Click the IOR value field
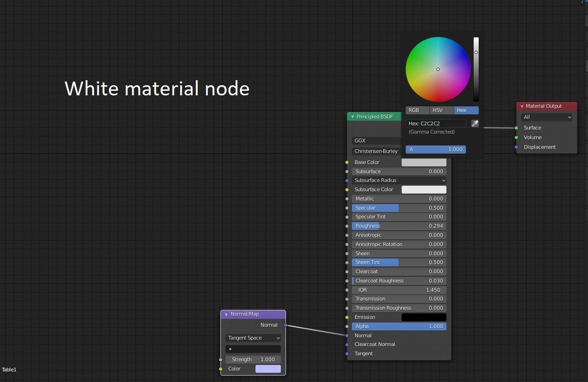This screenshot has width=588, height=382. (x=399, y=290)
